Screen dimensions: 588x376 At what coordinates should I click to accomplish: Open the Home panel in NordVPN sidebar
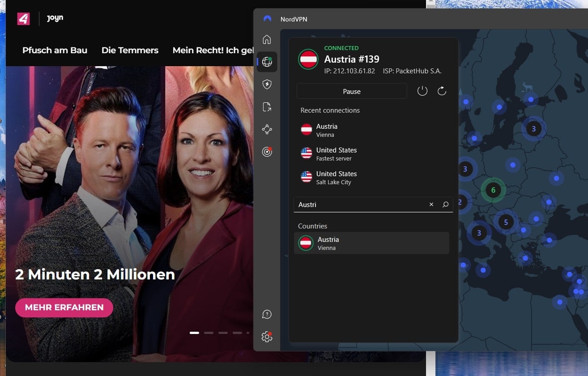[x=267, y=39]
